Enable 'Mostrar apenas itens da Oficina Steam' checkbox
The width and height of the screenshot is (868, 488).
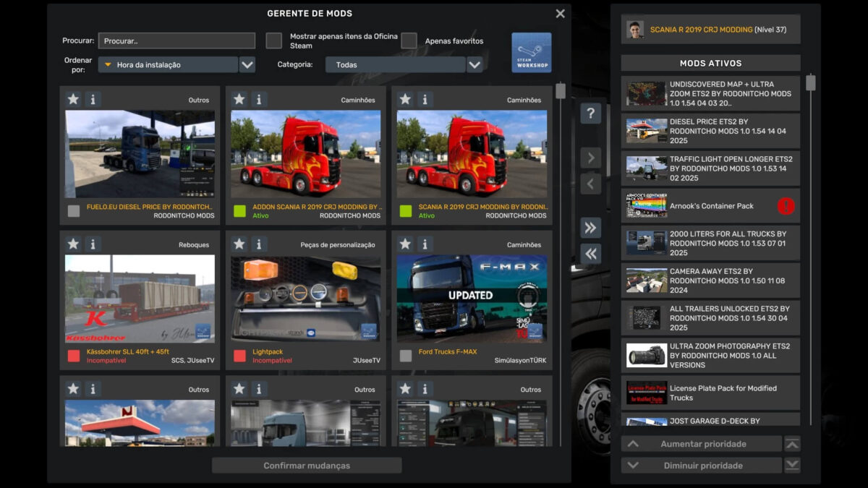click(273, 40)
